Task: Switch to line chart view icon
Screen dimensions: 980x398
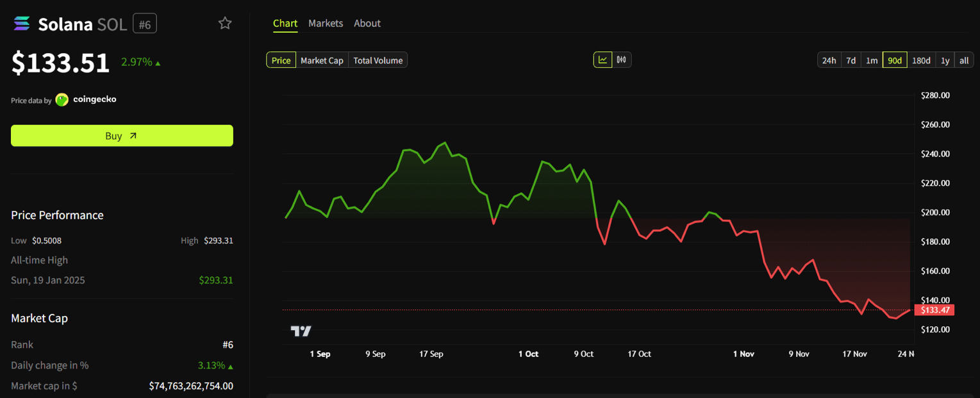Action: [x=602, y=60]
